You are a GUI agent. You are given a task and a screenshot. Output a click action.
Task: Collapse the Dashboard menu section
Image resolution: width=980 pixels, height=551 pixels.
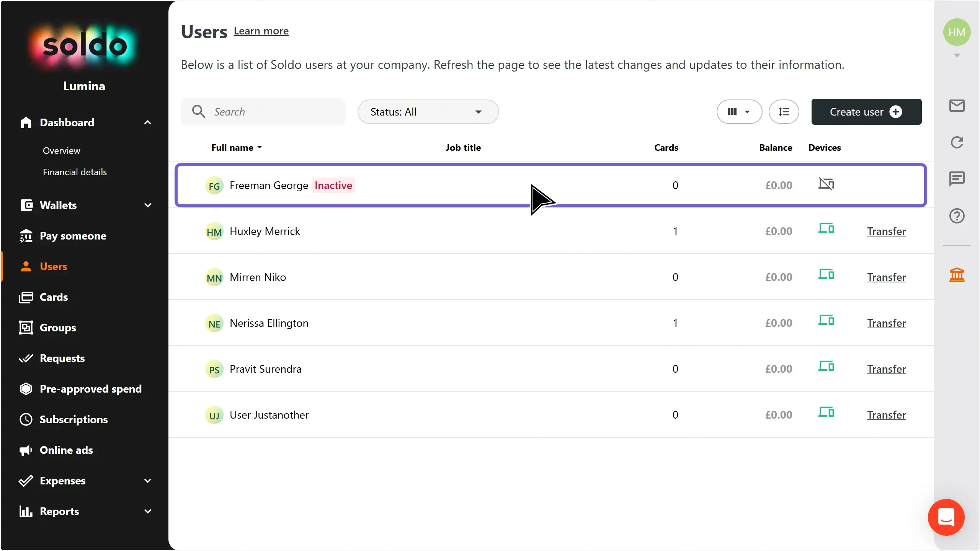pos(148,122)
